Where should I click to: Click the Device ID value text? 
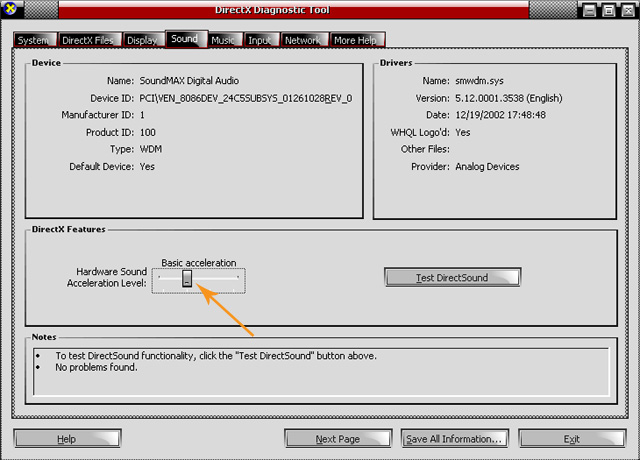245,98
